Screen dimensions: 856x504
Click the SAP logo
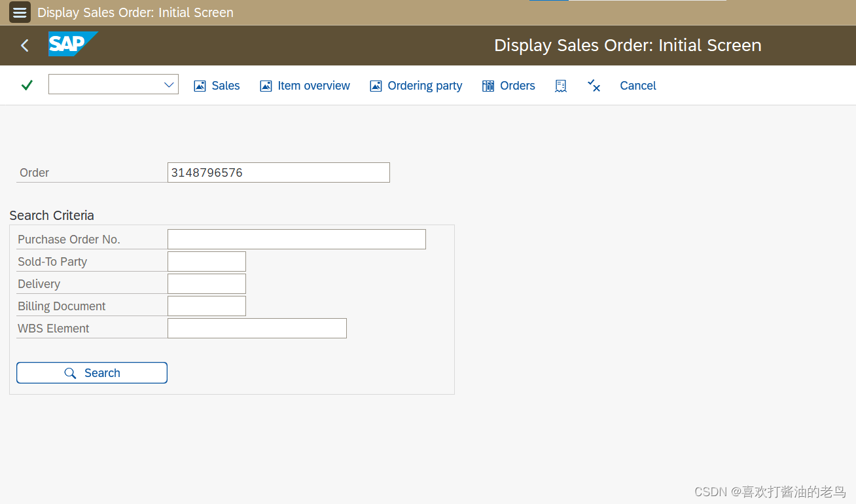[x=73, y=44]
